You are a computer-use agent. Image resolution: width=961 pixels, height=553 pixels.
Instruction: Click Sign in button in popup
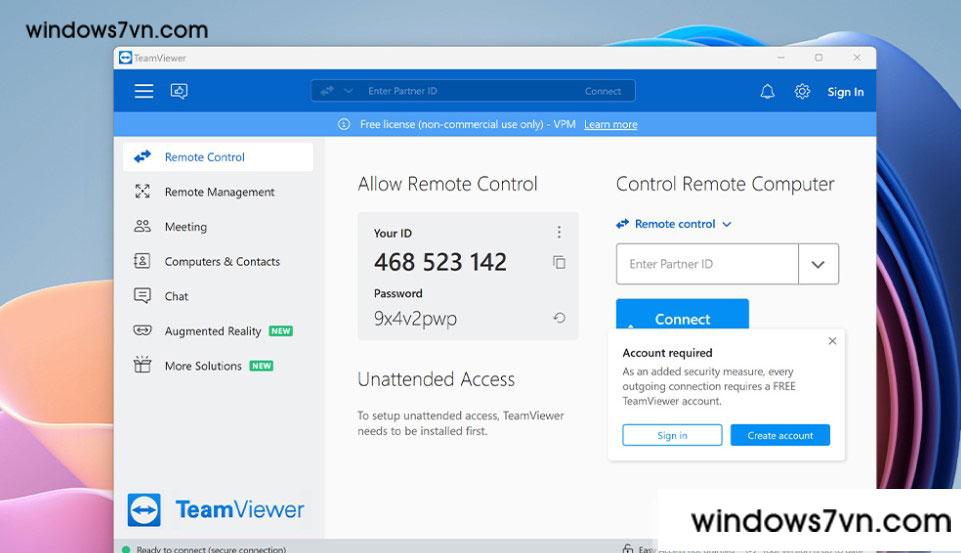(672, 435)
